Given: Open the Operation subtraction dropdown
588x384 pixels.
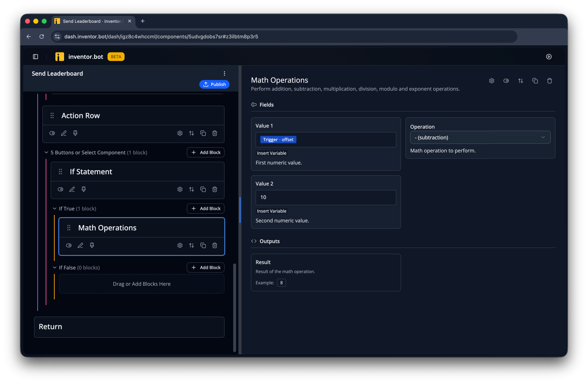Looking at the screenshot, I should tap(480, 138).
